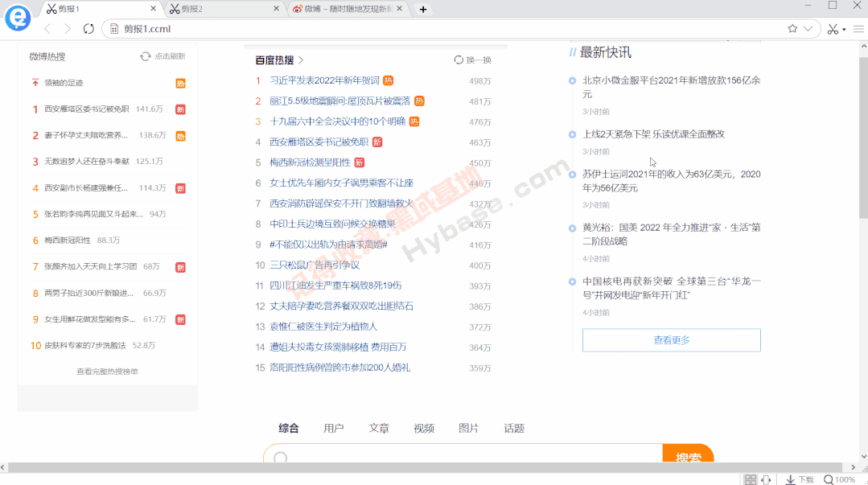
Task: Click the zoom magnifier in the status bar
Action: point(828,479)
